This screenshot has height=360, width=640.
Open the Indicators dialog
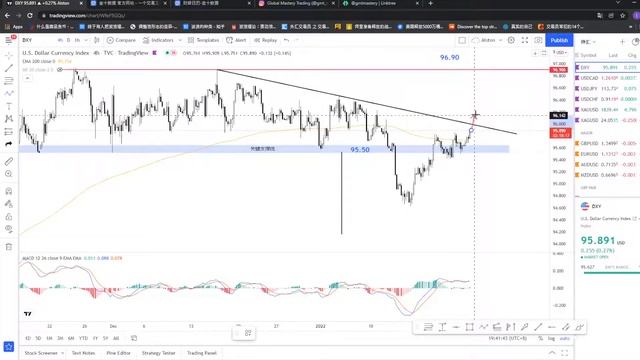point(158,40)
